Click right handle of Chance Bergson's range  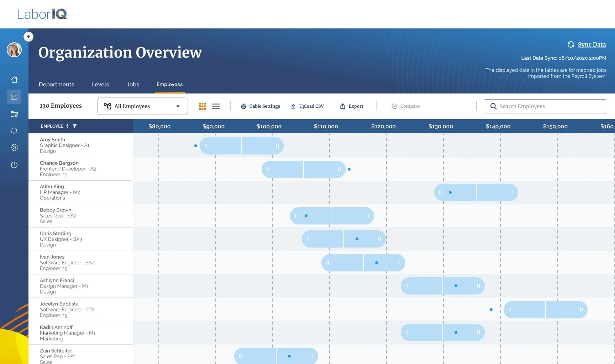pyautogui.click(x=339, y=169)
